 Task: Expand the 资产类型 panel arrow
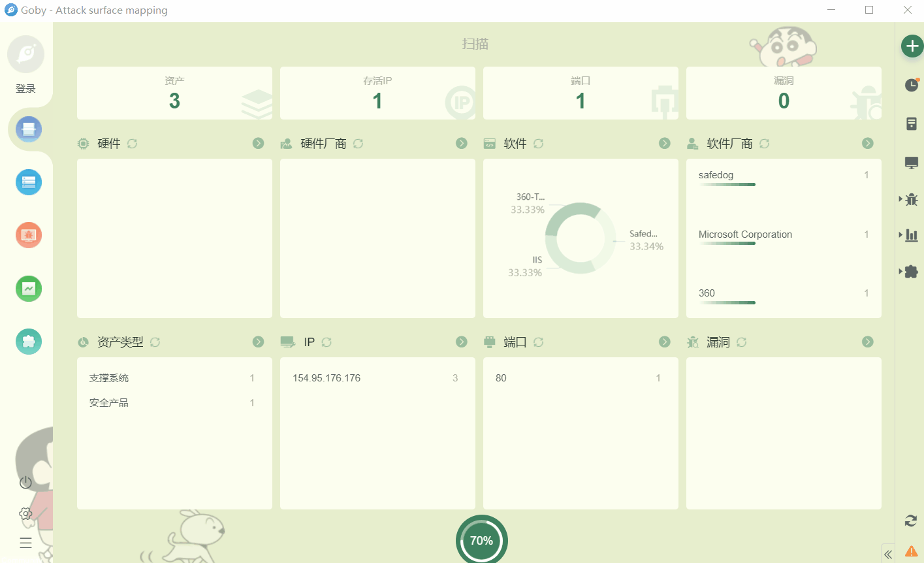click(259, 342)
